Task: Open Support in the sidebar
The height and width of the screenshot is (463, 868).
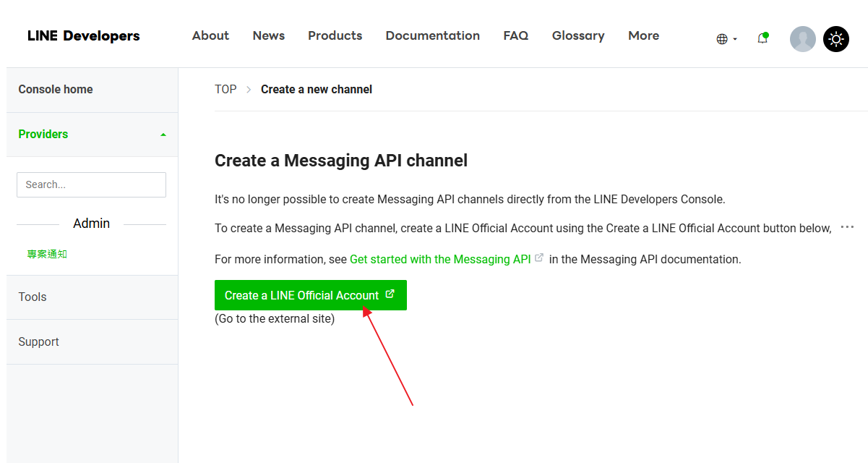Action: click(93, 342)
